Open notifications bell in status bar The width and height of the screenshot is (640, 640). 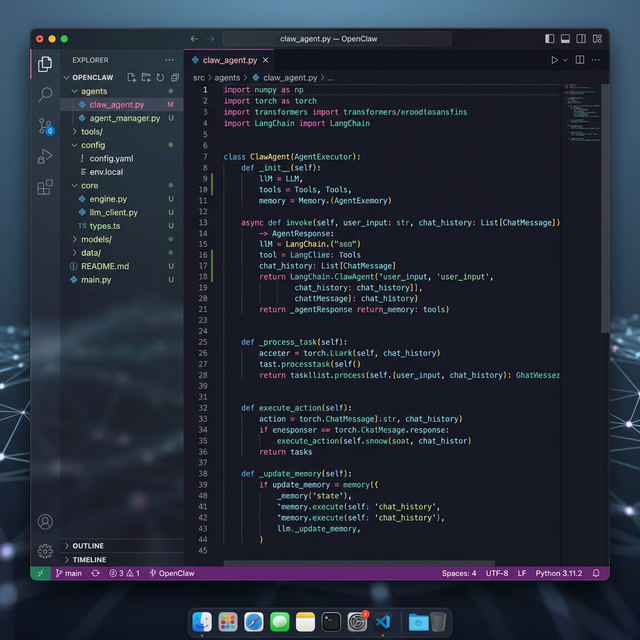596,573
